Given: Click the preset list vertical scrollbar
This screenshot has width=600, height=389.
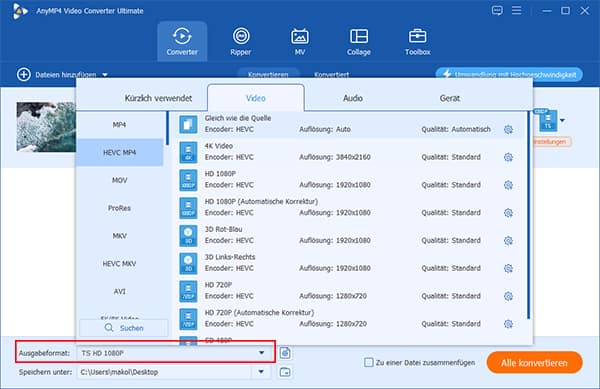Looking at the screenshot, I should (528, 215).
